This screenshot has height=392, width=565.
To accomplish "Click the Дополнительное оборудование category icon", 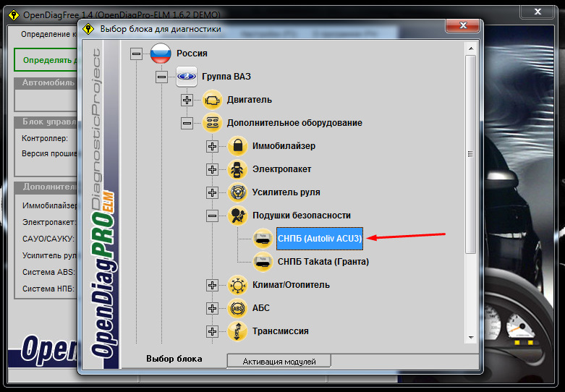I will (212, 123).
